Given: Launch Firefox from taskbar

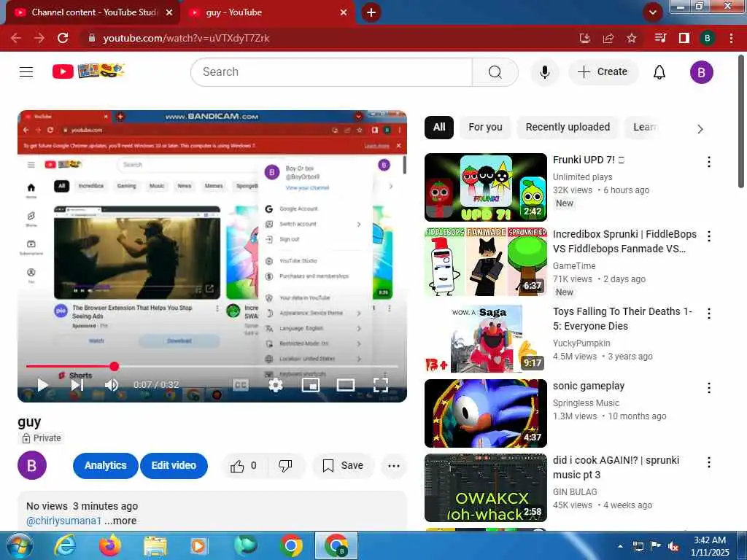Looking at the screenshot, I should click(110, 545).
